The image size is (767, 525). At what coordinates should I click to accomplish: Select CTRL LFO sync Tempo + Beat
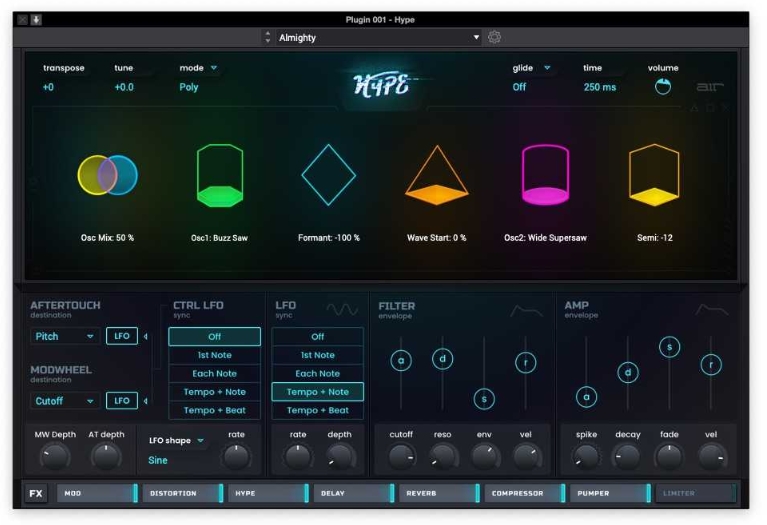click(x=214, y=410)
